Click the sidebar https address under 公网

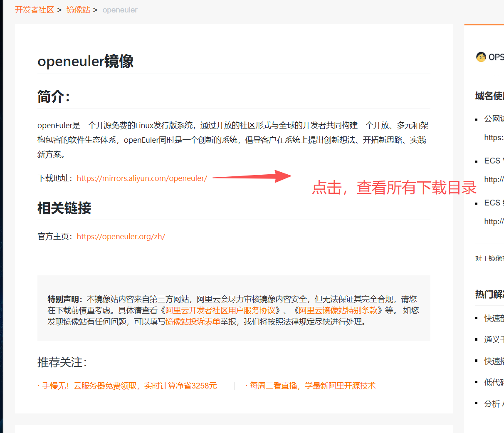coord(494,137)
